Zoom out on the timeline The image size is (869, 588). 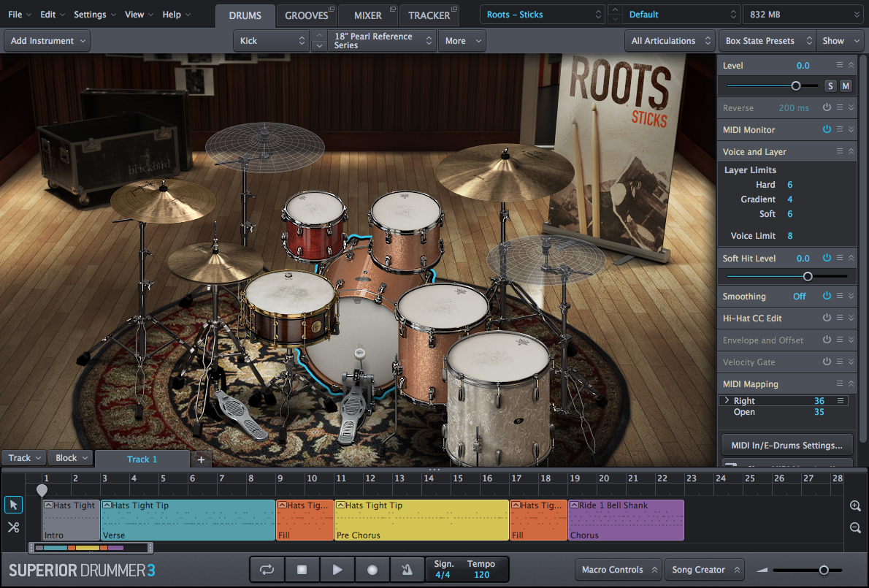coord(855,528)
